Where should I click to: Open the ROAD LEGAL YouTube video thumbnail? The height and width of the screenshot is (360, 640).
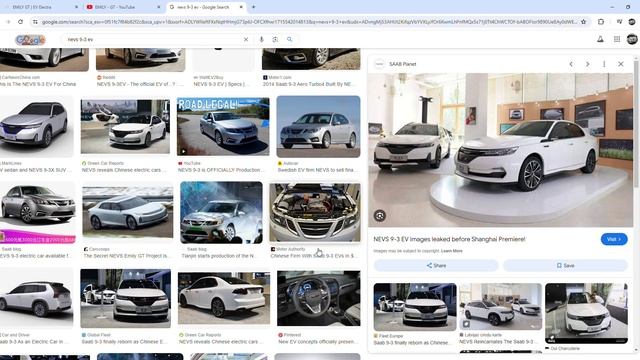(223, 127)
